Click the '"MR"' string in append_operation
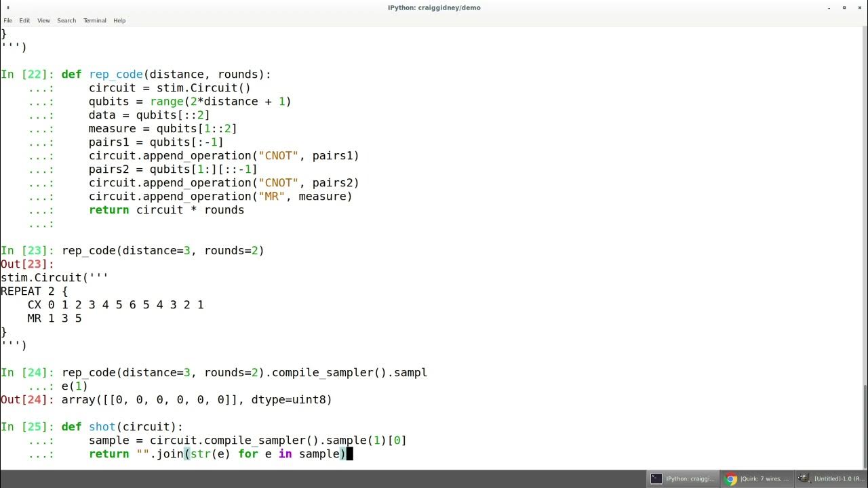 [272, 197]
